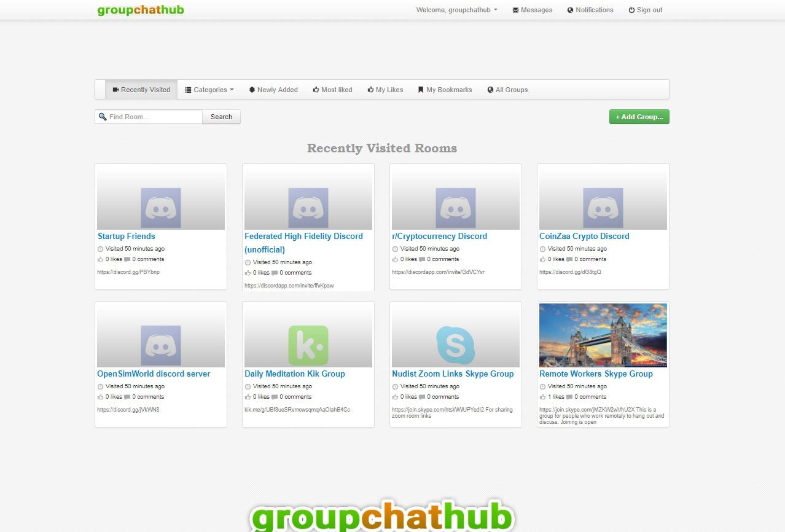The height and width of the screenshot is (532, 785).
Task: Switch to the Newly Added tab
Action: [x=273, y=90]
